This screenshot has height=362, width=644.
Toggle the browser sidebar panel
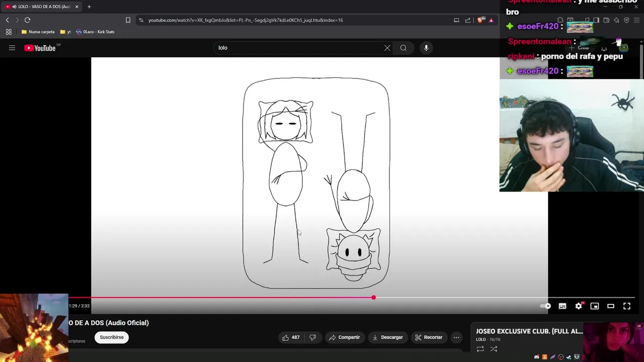(x=596, y=20)
